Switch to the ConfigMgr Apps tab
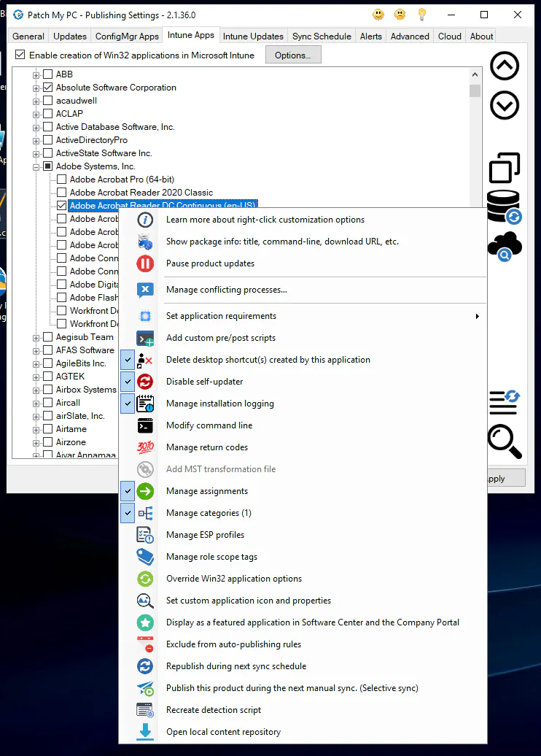The width and height of the screenshot is (541, 756). click(x=127, y=36)
